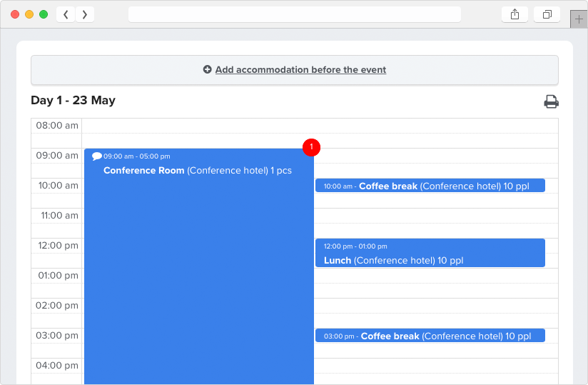
Task: Minimize the window with the yellow button
Action: 29,14
